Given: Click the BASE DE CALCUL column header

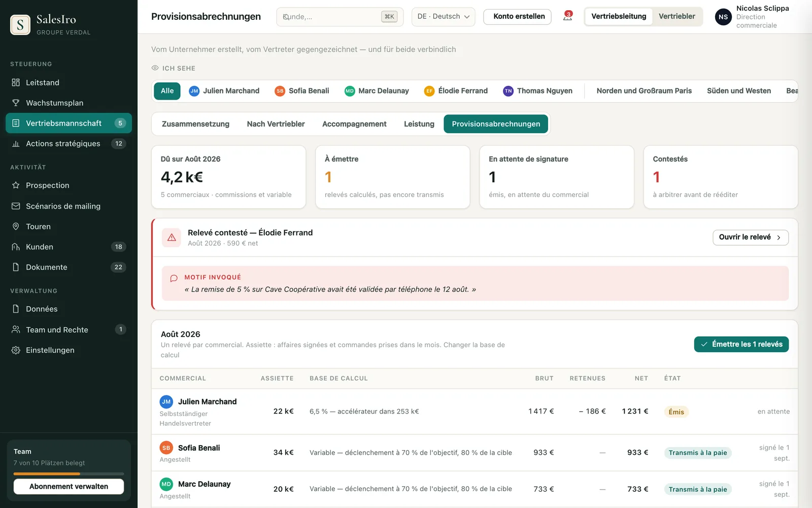Looking at the screenshot, I should coord(339,378).
